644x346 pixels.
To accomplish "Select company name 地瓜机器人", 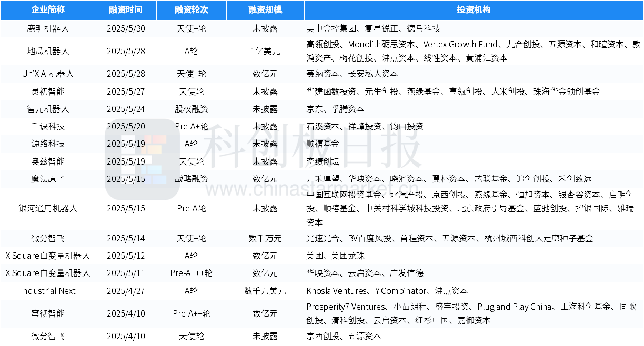I will (47, 51).
